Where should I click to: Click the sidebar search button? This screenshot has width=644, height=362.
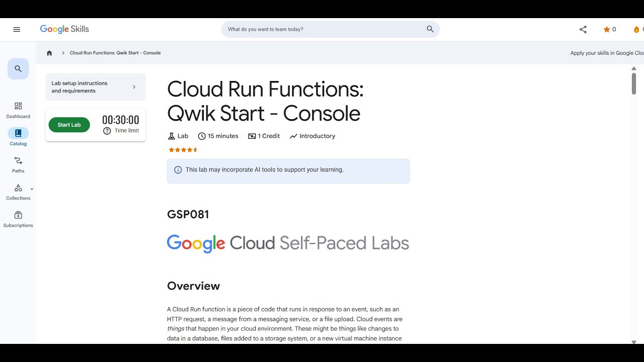[18, 69]
